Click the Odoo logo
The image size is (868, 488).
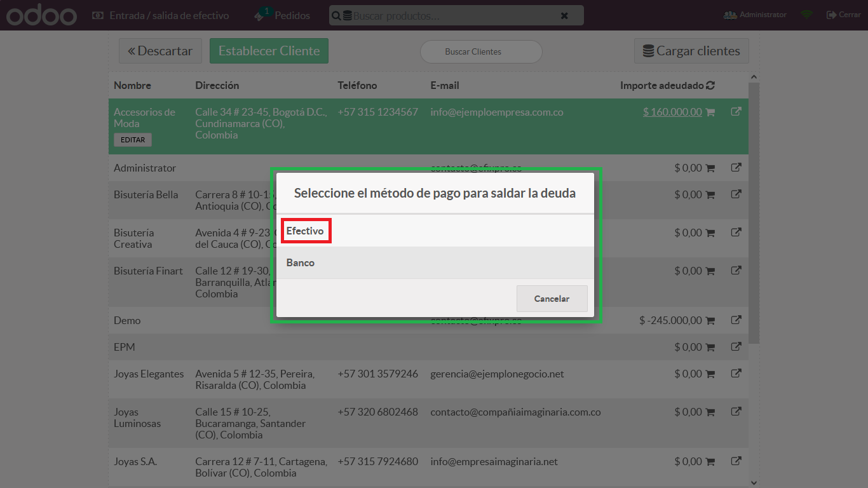pos(42,15)
